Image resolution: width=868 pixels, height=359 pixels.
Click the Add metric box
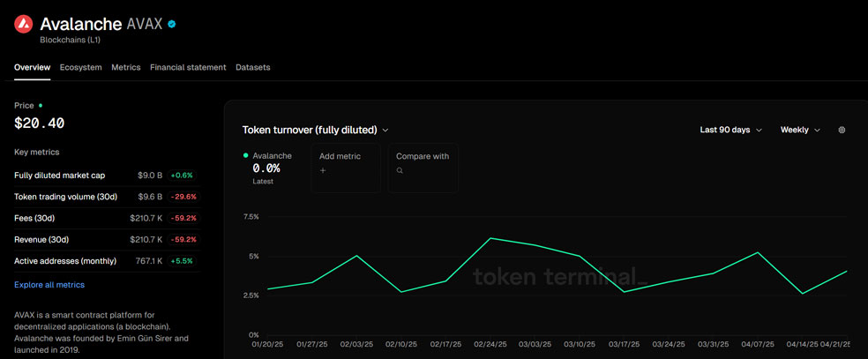point(346,168)
